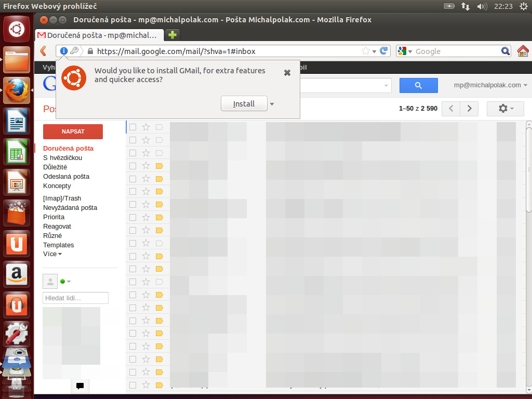Tick the checkbox of the third email row
The width and height of the screenshot is (532, 399).
click(132, 153)
